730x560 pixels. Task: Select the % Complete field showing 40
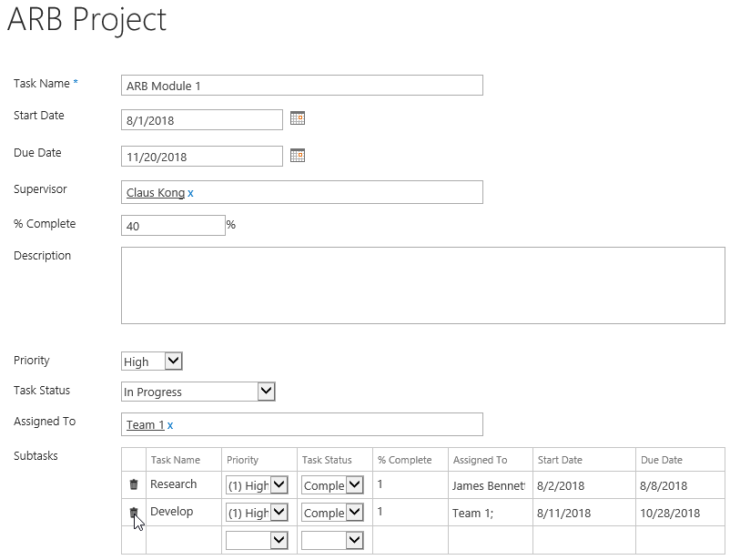tap(173, 226)
